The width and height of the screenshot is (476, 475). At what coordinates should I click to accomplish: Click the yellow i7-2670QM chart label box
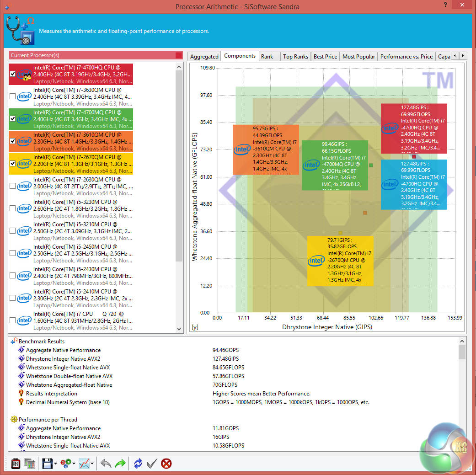340,261
